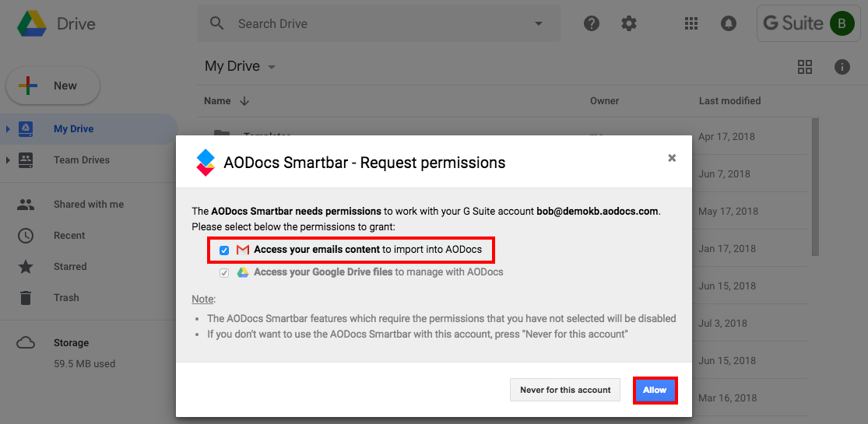
Task: Click the Search Drive input field
Action: [378, 24]
